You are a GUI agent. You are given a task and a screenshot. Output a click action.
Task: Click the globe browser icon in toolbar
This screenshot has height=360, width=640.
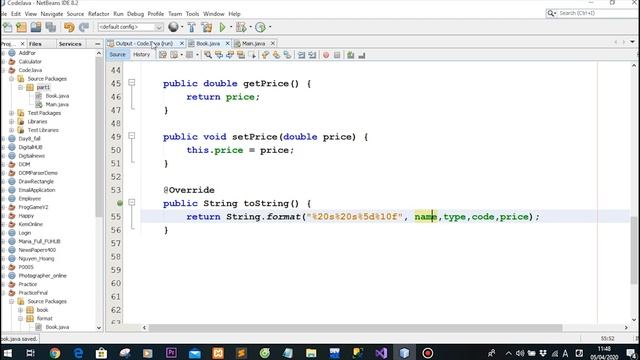[173, 27]
